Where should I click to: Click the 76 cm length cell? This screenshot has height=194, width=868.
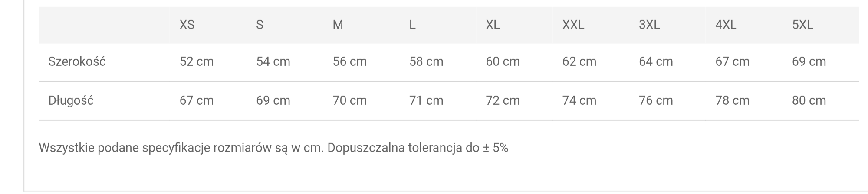[x=656, y=100]
